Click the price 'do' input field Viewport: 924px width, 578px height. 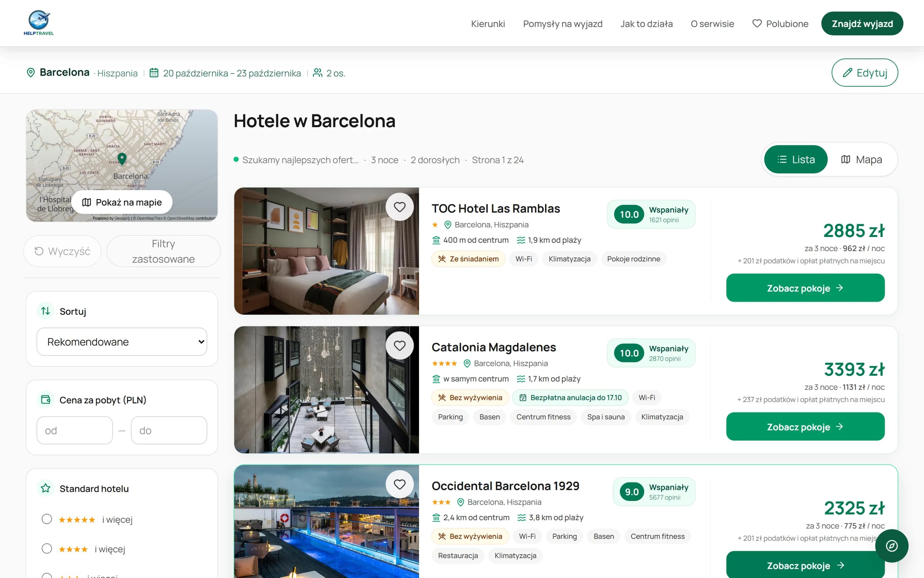coord(169,431)
